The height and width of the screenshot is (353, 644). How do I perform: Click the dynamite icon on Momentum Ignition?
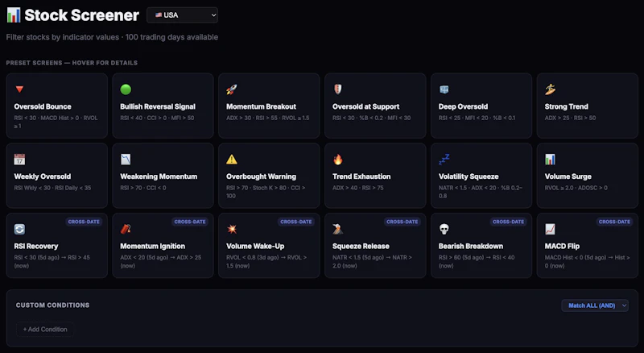(x=126, y=229)
